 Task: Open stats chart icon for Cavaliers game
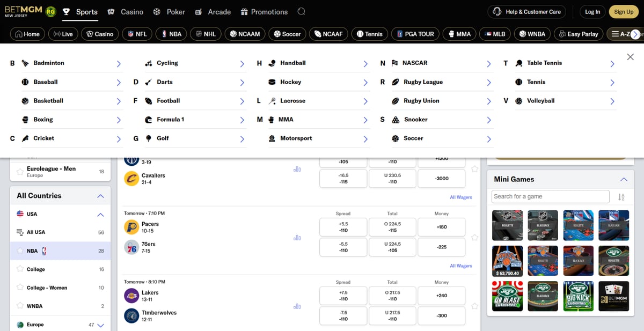click(x=297, y=169)
